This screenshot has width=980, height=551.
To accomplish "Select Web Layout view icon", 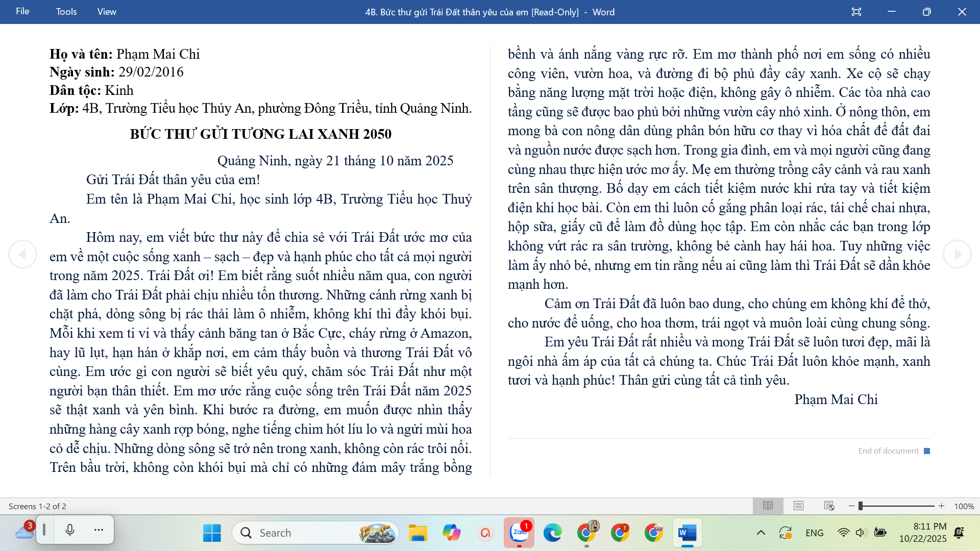I will [829, 506].
